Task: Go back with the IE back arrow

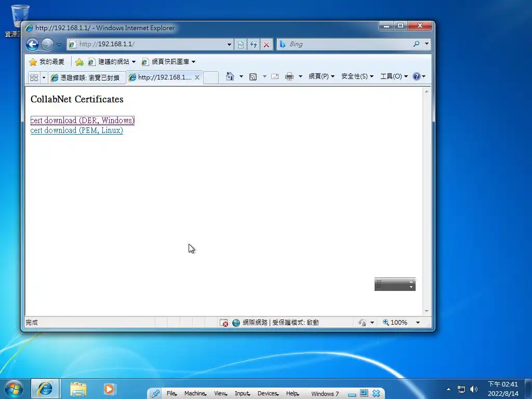Action: 33,45
